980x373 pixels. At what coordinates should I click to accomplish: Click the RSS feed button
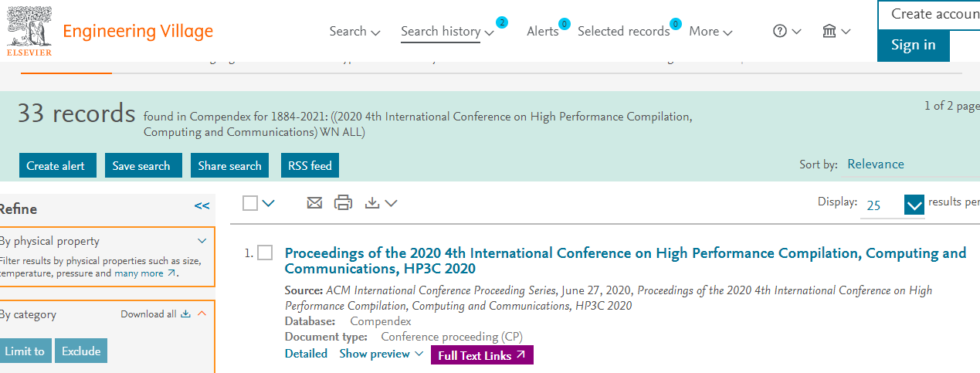pyautogui.click(x=310, y=165)
